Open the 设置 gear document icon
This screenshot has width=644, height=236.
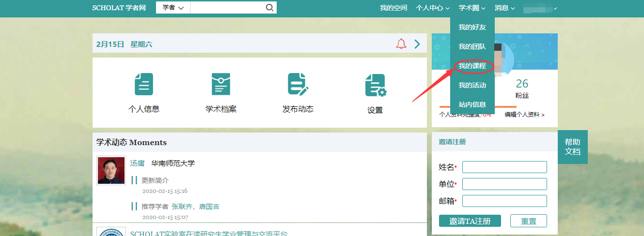click(x=375, y=85)
